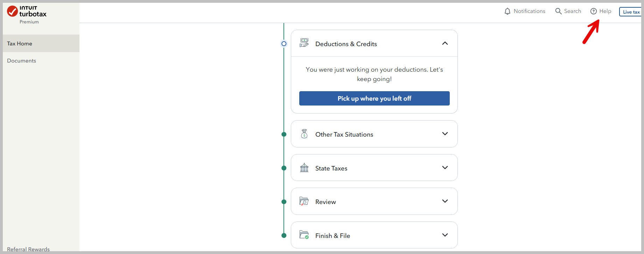Click the Other Tax Situations money bag icon

(304, 134)
